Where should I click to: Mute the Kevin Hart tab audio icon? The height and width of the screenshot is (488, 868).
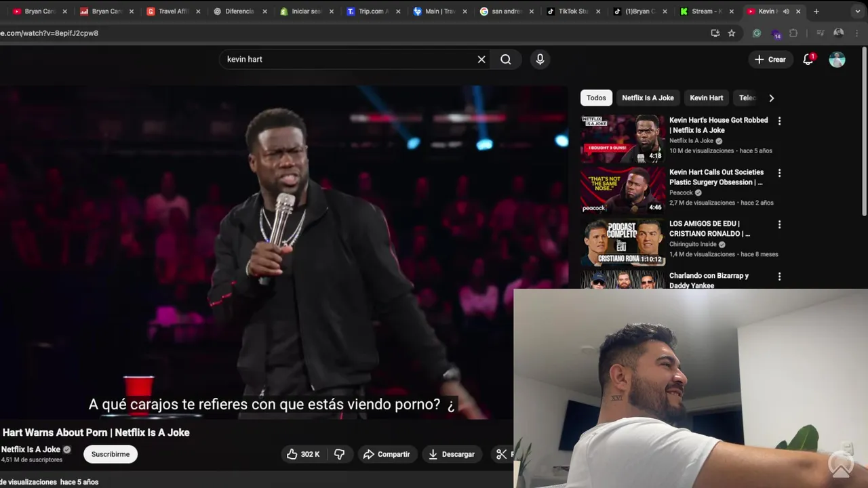pyautogui.click(x=786, y=12)
